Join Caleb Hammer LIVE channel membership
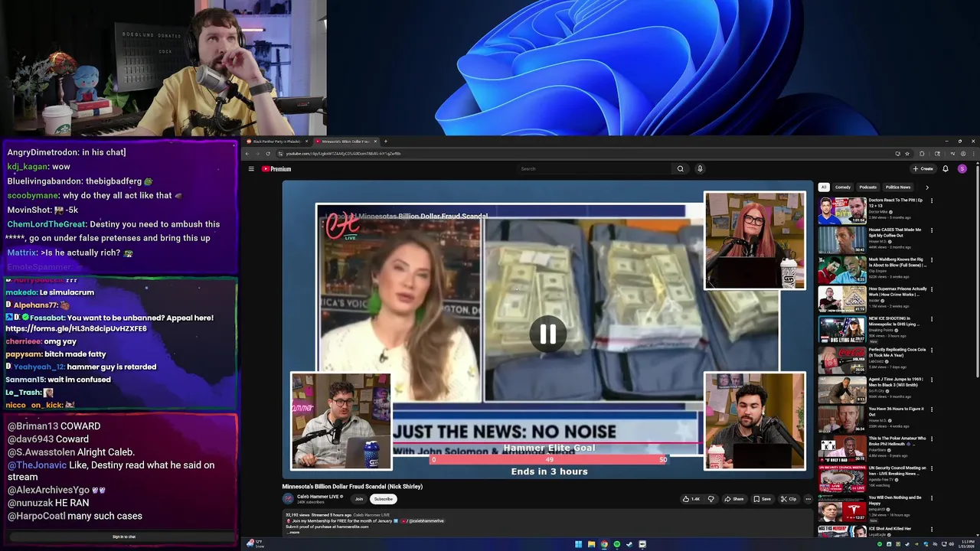Image resolution: width=980 pixels, height=551 pixels. (x=359, y=499)
